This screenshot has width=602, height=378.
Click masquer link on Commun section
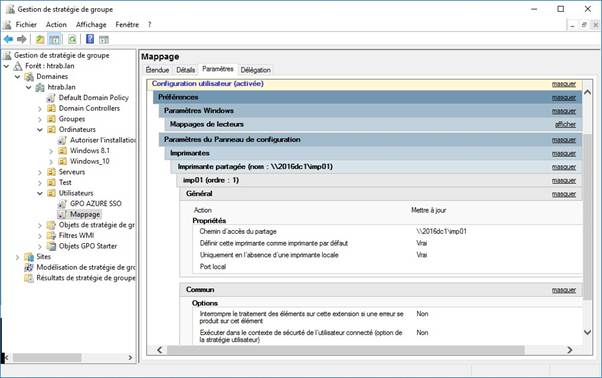pos(564,290)
